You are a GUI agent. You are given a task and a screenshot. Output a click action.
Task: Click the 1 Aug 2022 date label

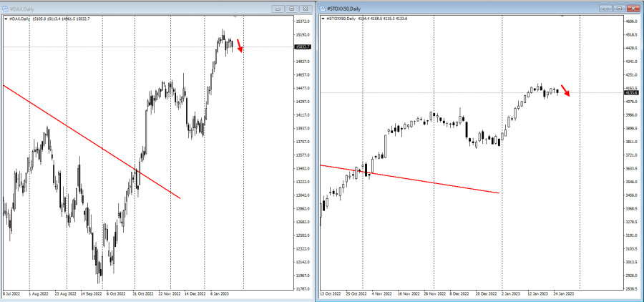(37, 294)
